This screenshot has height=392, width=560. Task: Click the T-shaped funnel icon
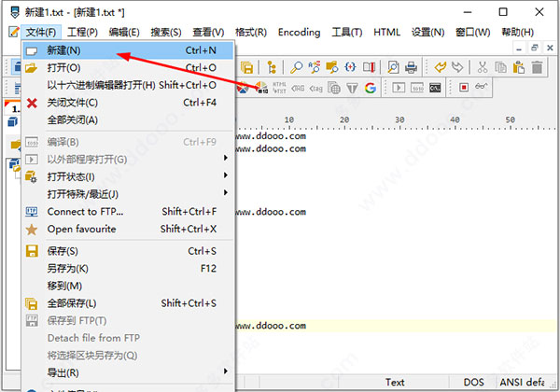click(x=352, y=88)
